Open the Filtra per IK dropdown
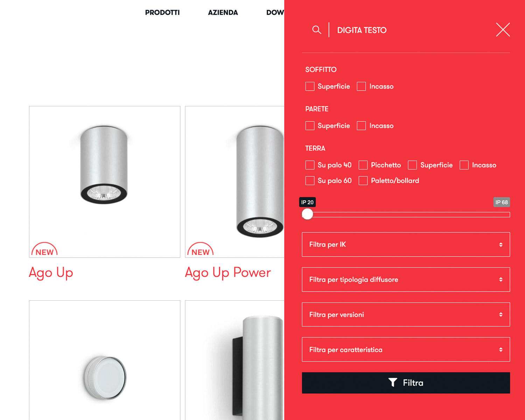Screen dimensions: 525x420 (x=406, y=244)
